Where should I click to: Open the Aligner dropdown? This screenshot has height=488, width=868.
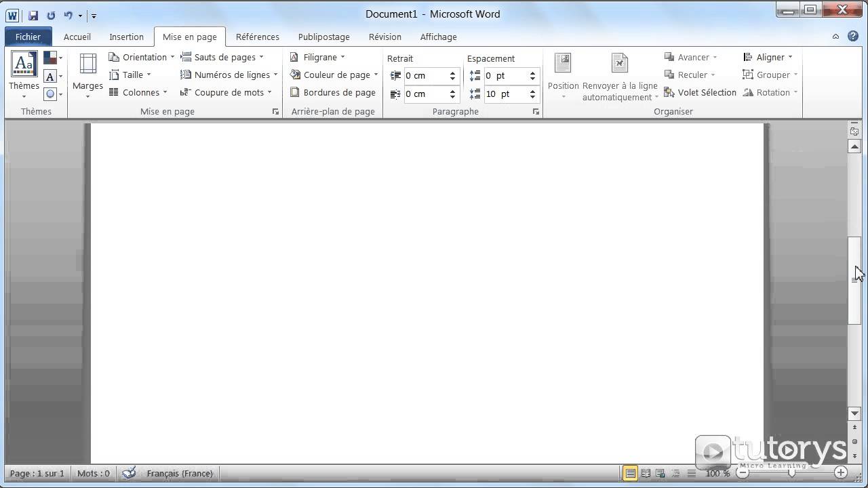(768, 57)
